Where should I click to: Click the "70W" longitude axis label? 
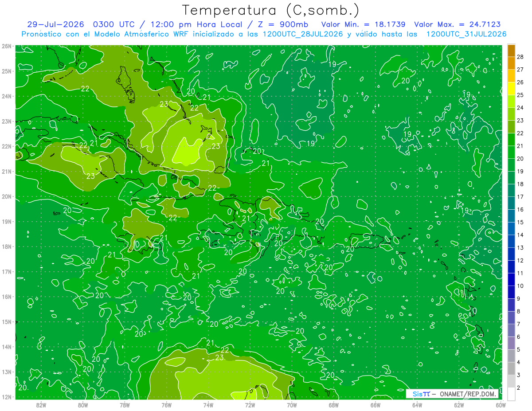292,405
